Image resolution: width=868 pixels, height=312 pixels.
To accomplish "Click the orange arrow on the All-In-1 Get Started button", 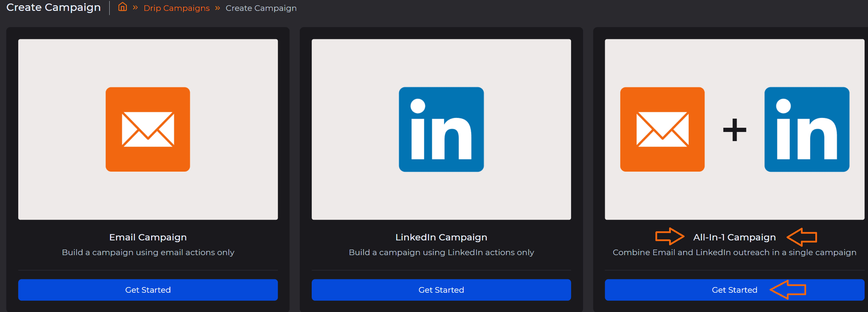I will (x=788, y=290).
